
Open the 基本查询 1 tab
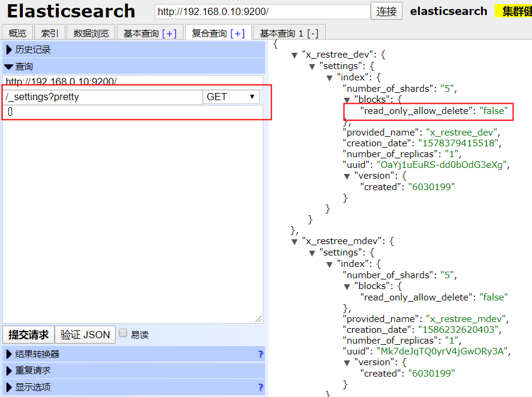click(281, 33)
